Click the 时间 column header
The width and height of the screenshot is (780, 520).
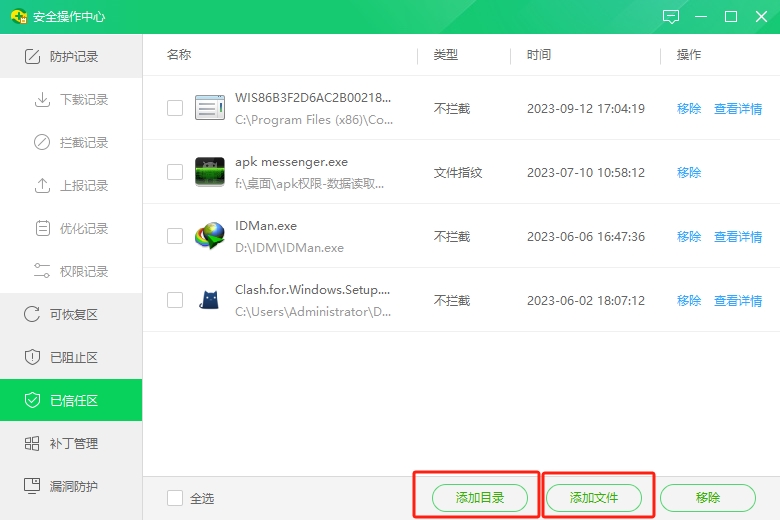(x=539, y=55)
